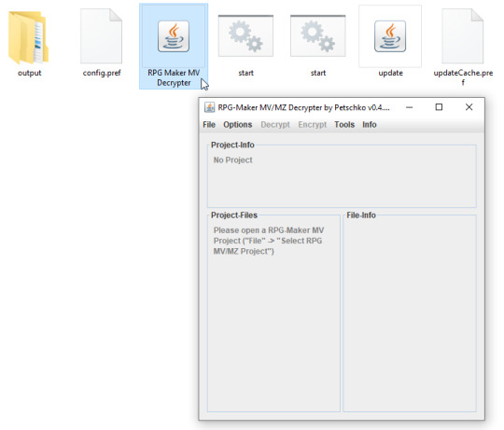Click the 'updateCache.pref' file name label
Screen dimensions: 504x430
tap(463, 77)
